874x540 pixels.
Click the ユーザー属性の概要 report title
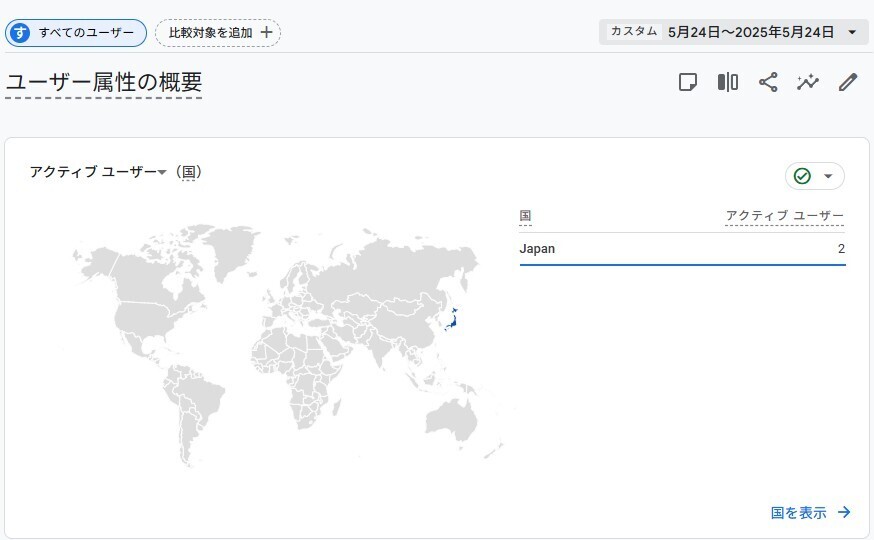[x=104, y=83]
